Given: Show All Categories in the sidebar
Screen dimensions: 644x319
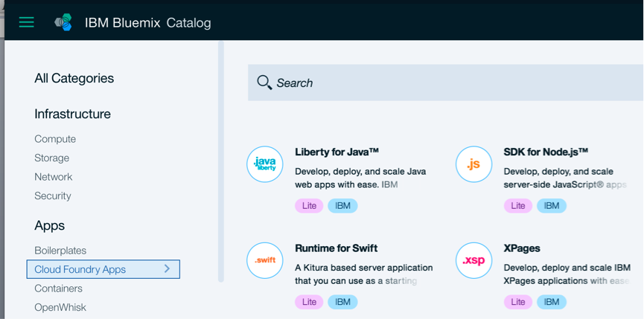Looking at the screenshot, I should click(x=74, y=78).
